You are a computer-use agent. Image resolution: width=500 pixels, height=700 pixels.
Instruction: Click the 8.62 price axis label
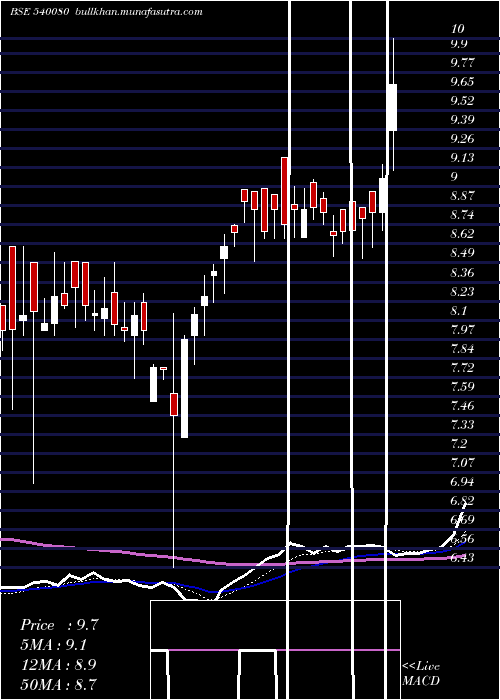[x=462, y=234]
